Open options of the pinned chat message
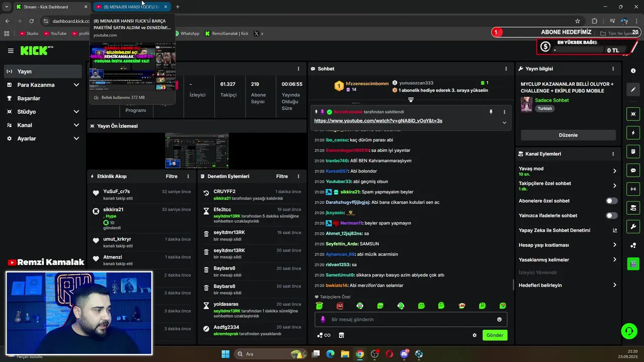The width and height of the screenshot is (644, 362). pyautogui.click(x=504, y=112)
